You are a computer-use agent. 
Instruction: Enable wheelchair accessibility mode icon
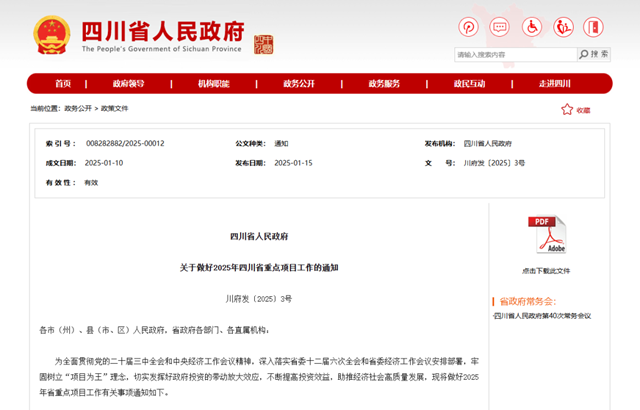tap(532, 27)
